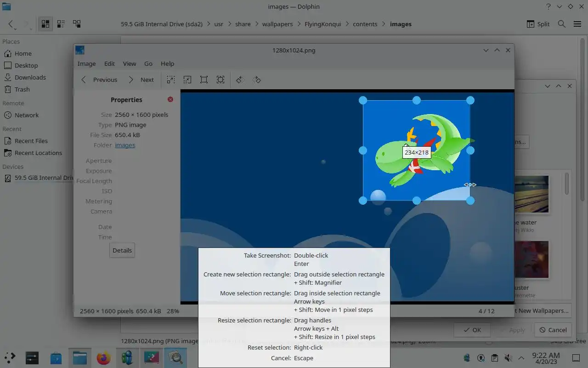Click the top-left selection handle

(362, 100)
